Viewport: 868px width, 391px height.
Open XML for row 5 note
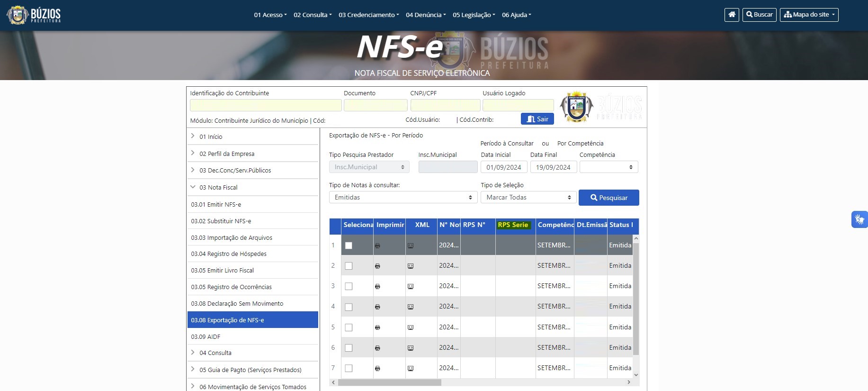click(x=411, y=327)
